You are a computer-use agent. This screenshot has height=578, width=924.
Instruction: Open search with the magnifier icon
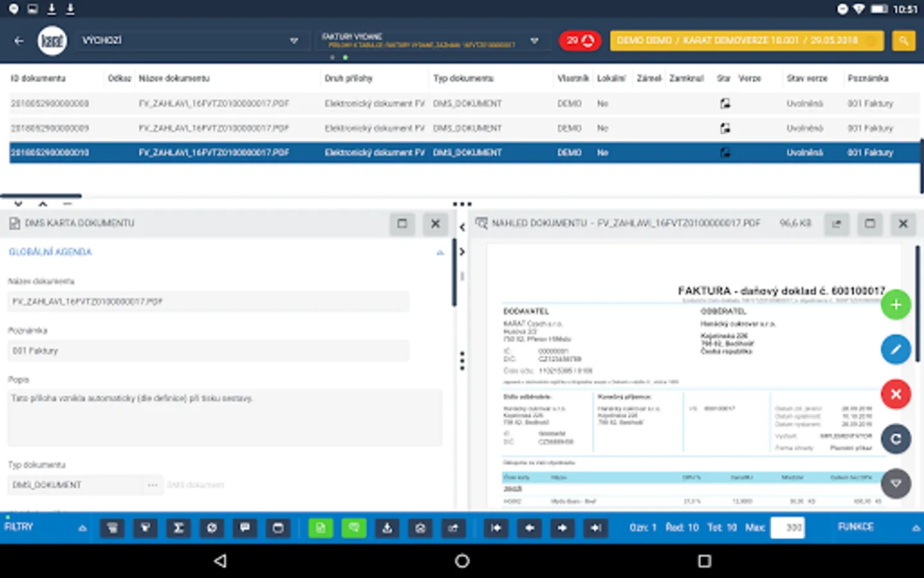click(x=903, y=40)
